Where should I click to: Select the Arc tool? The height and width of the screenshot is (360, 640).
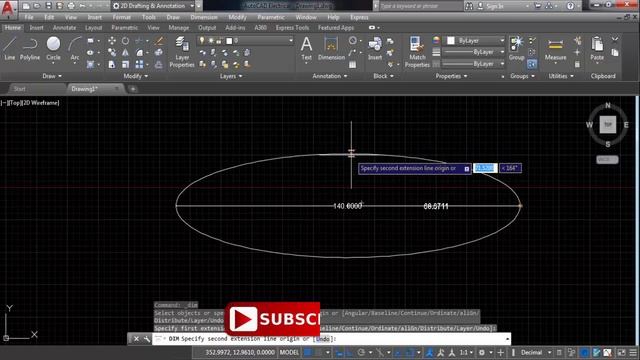pyautogui.click(x=75, y=48)
